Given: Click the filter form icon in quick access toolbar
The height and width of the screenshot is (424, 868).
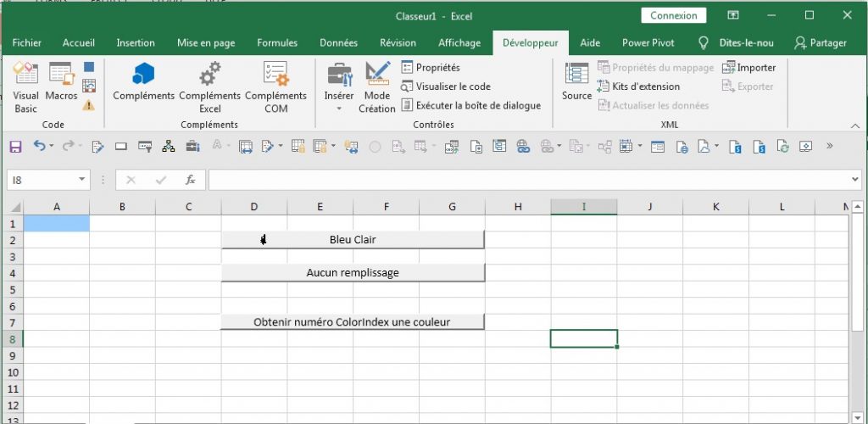Looking at the screenshot, I should [x=145, y=147].
